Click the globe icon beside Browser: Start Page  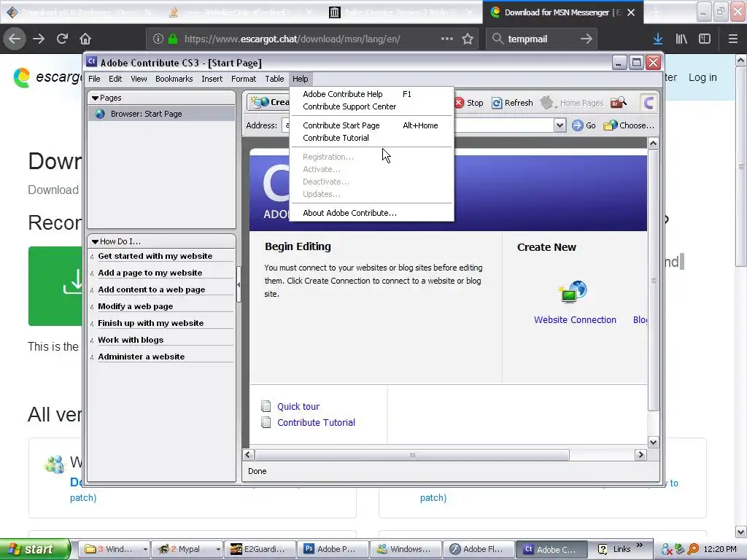click(x=99, y=114)
